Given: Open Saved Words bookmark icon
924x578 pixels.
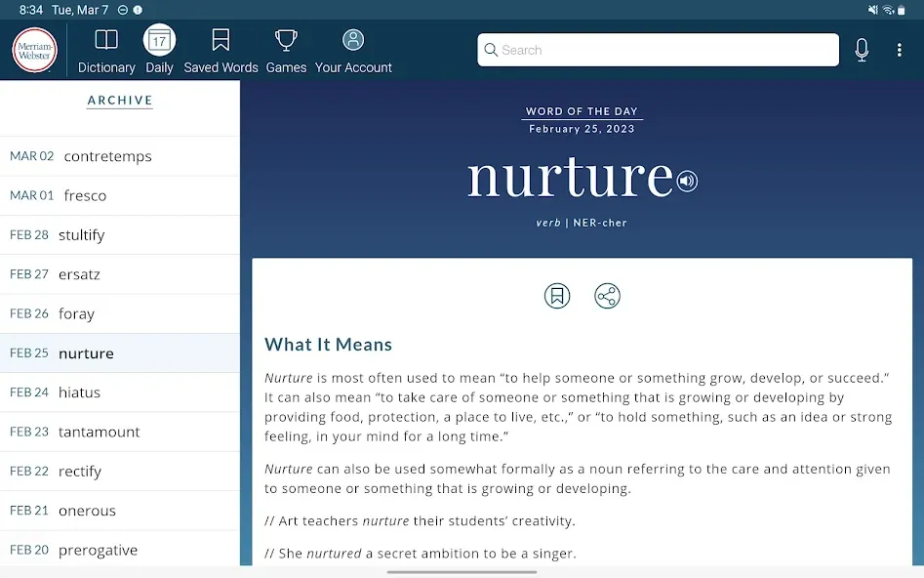Looking at the screenshot, I should (x=221, y=40).
